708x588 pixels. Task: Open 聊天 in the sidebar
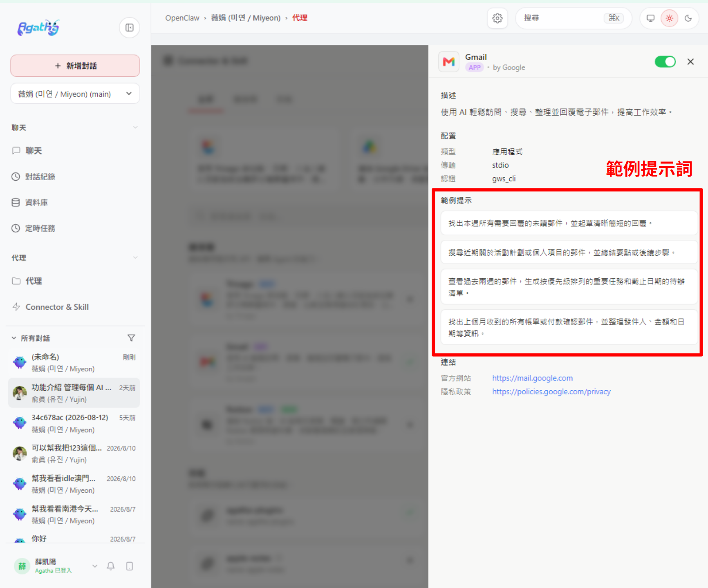(75, 151)
